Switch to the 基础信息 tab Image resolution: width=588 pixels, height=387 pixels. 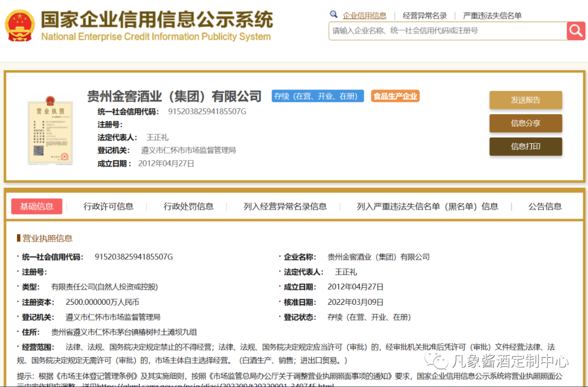pos(37,206)
